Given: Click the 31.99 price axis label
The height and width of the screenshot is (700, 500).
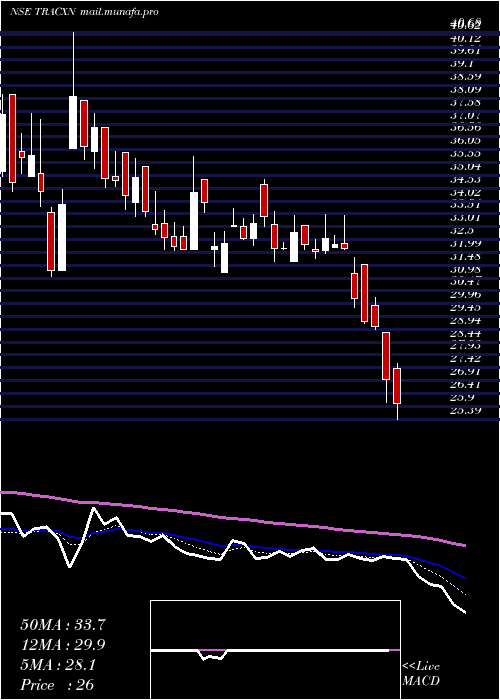Looking at the screenshot, I should 465,243.
